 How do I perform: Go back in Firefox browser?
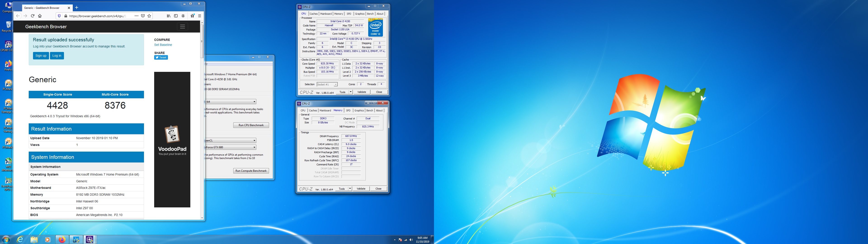18,16
